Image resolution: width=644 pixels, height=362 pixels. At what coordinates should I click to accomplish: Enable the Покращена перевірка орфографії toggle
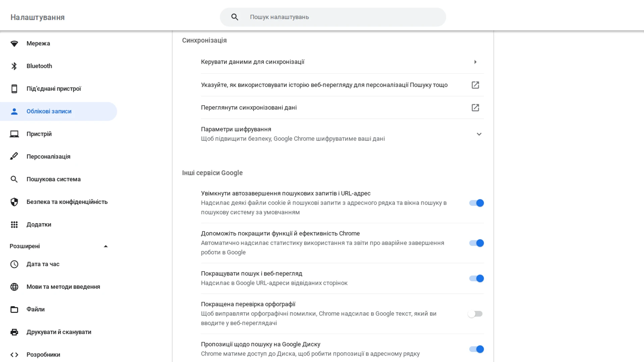475,314
